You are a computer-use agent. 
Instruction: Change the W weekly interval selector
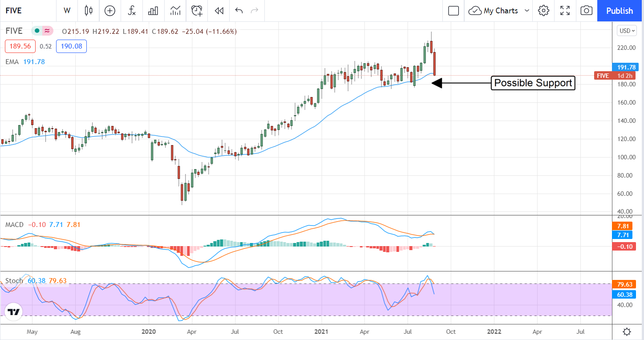(67, 11)
